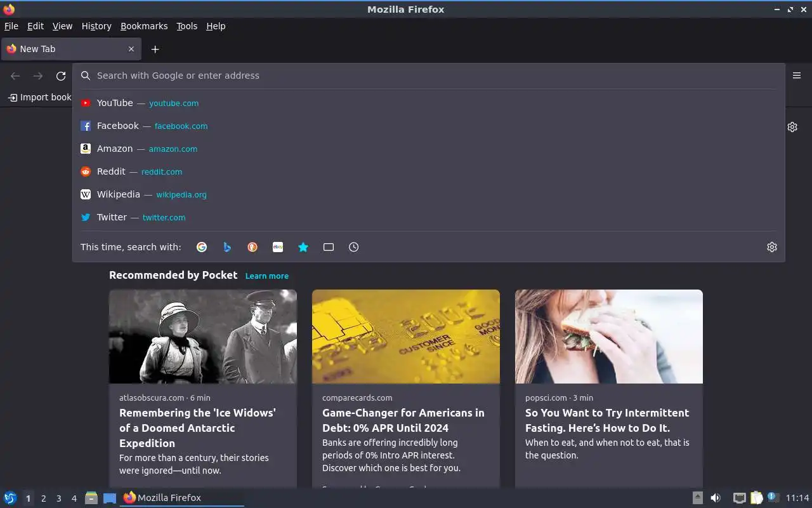The width and height of the screenshot is (812, 508).
Task: Select the Amazon suggestion row
Action: [428, 149]
